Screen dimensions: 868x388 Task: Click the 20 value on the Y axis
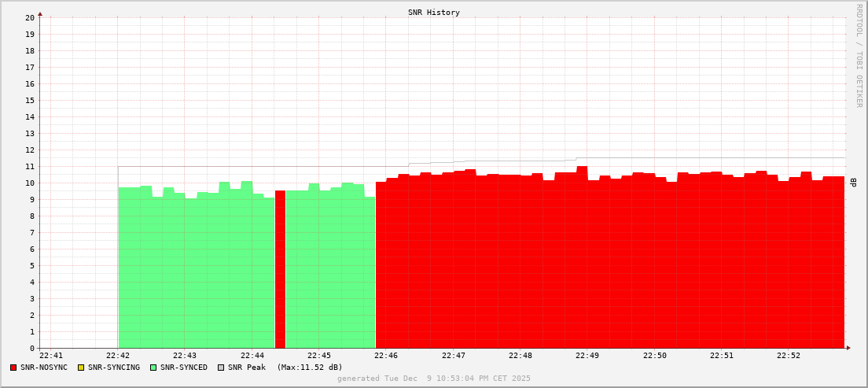[x=30, y=17]
